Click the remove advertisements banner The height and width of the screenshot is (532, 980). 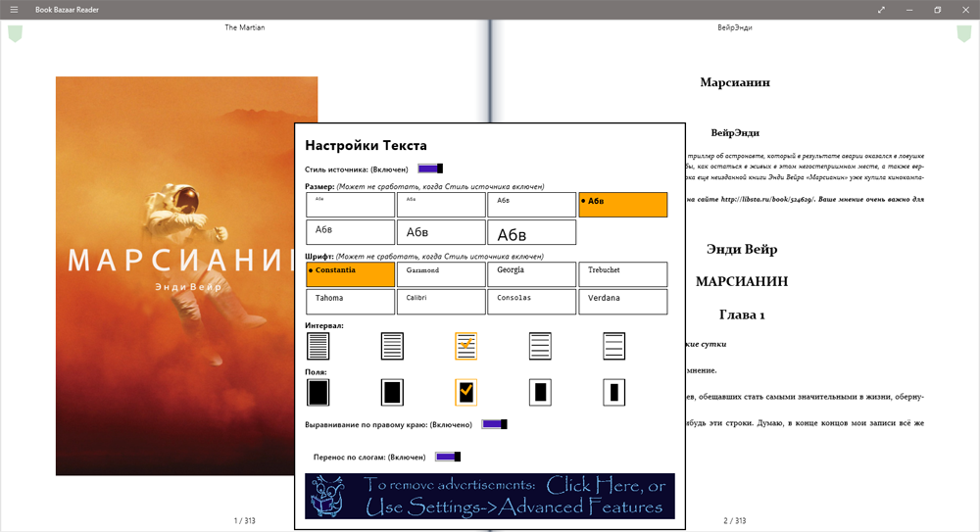coord(490,497)
